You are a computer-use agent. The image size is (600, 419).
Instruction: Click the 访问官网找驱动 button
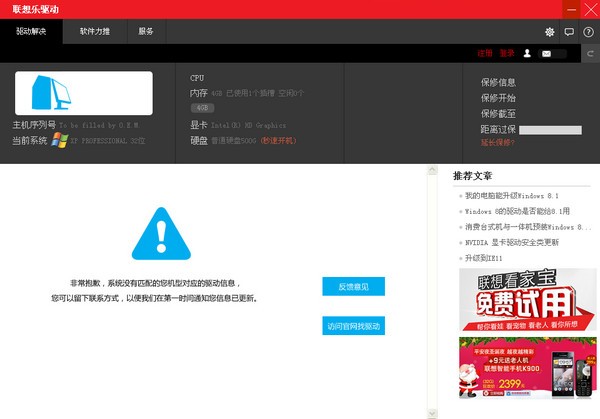353,326
